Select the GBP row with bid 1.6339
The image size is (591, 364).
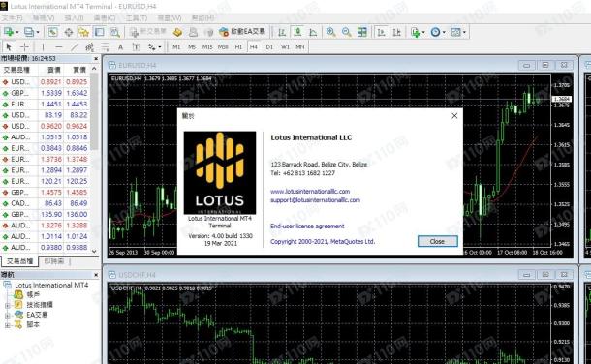pyautogui.click(x=45, y=93)
